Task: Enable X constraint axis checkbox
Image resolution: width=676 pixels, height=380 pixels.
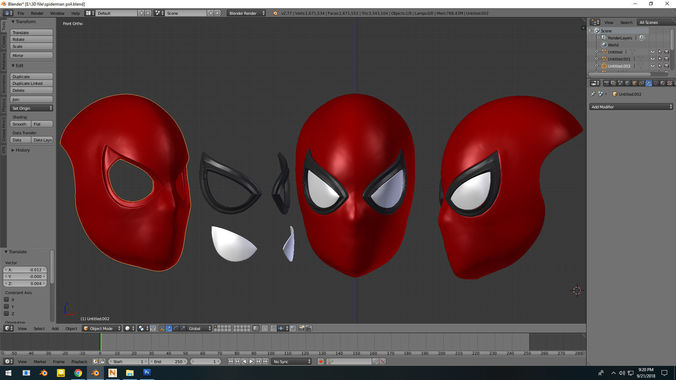Action: click(x=6, y=299)
